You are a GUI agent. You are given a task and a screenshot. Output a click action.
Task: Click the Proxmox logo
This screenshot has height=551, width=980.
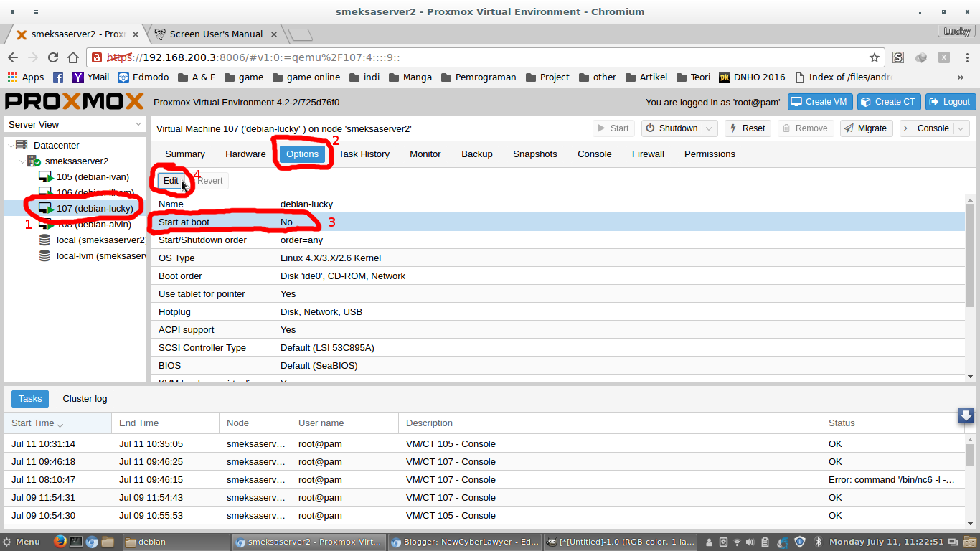(75, 102)
